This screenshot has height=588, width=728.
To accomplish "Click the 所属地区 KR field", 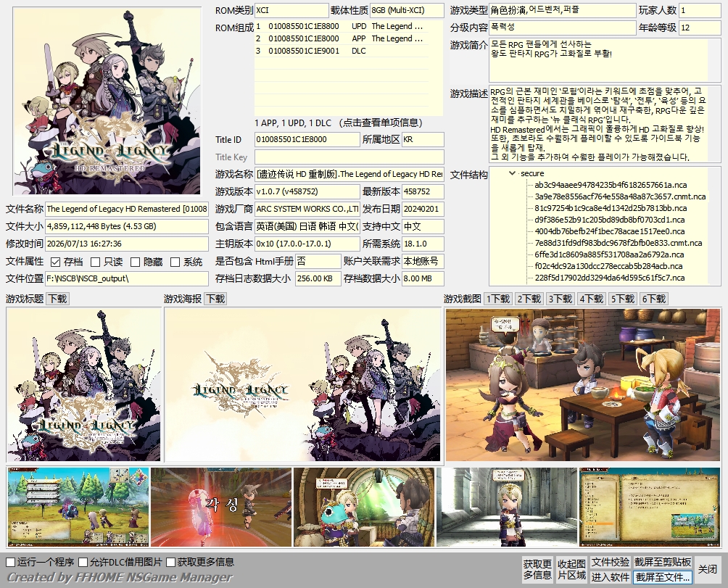I will tap(423, 139).
